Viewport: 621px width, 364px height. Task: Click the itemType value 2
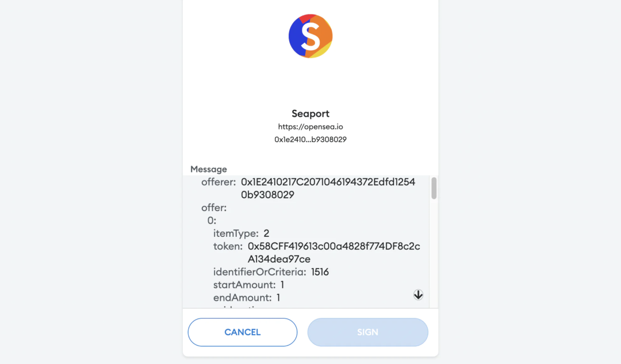[x=267, y=233]
